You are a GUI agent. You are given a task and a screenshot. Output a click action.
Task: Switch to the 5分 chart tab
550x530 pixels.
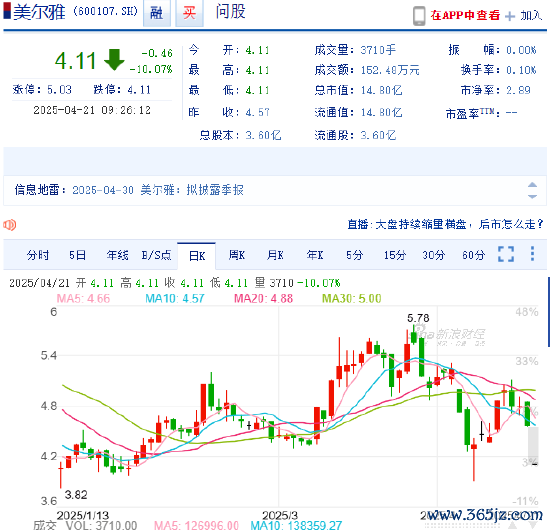354,255
